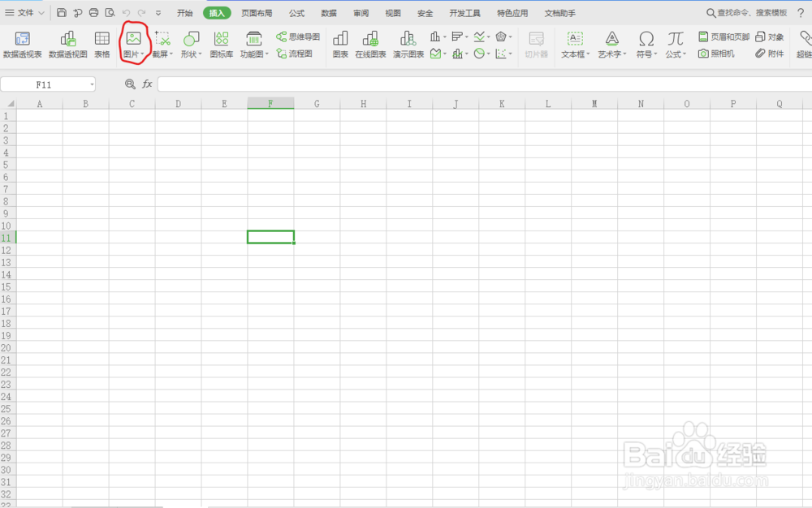Insert a scatter chart
812x508 pixels.
pos(501,54)
